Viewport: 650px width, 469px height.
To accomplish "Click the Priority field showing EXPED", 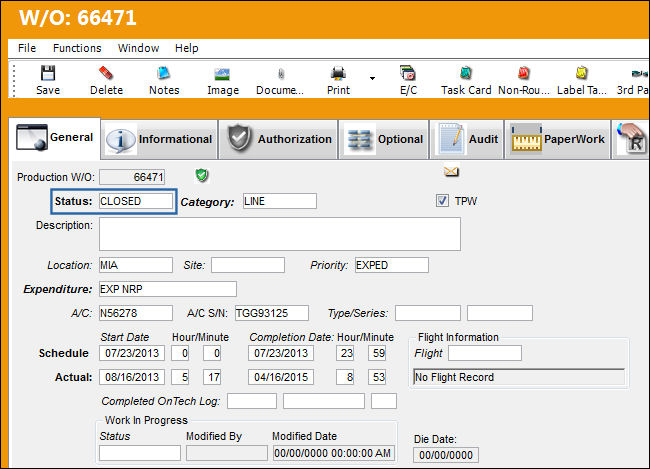I will [392, 265].
